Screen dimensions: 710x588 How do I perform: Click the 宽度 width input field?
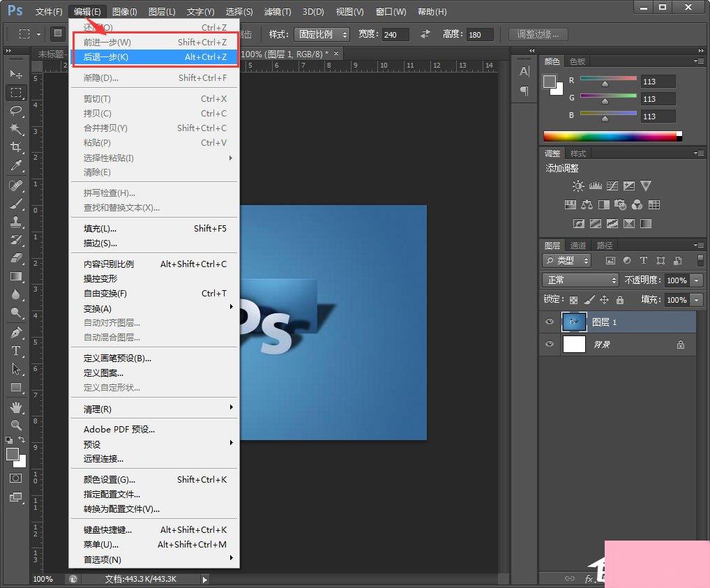395,34
